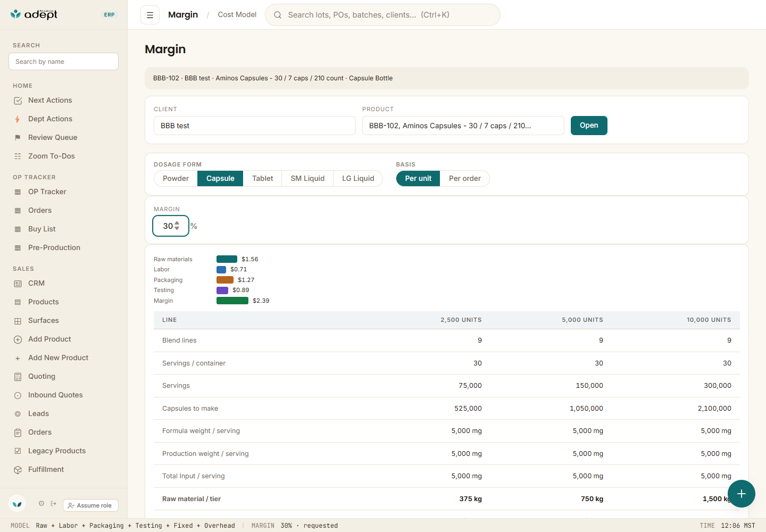Focus the global search lots field
The image size is (766, 532).
coord(382,15)
